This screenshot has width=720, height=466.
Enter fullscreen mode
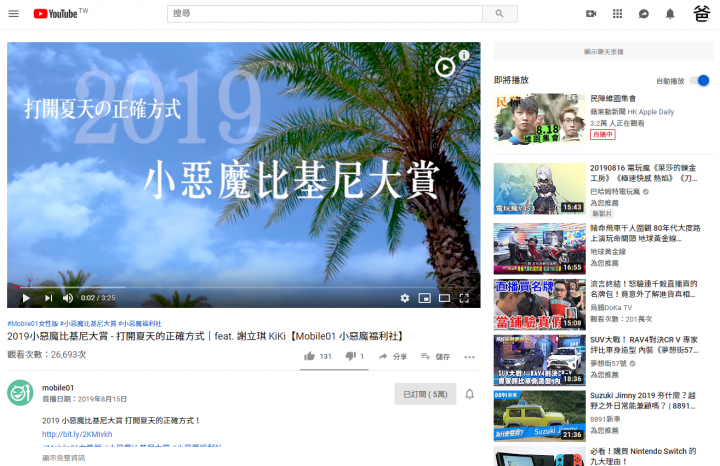coord(464,298)
